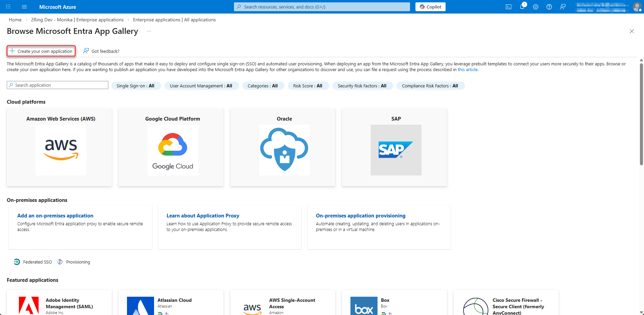Expand the Categories filter
644x315 pixels.
click(262, 86)
